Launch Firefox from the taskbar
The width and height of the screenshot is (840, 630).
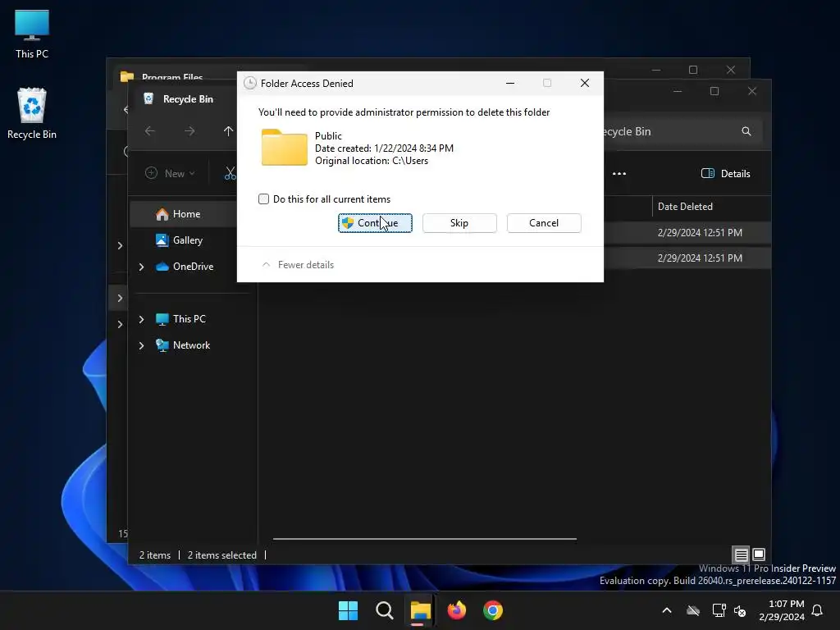tap(456, 610)
